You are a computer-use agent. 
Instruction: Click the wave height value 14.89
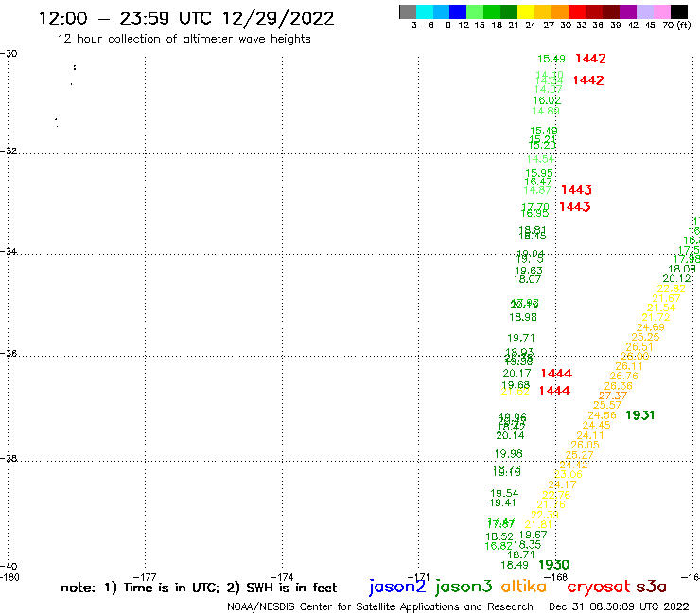(x=546, y=111)
